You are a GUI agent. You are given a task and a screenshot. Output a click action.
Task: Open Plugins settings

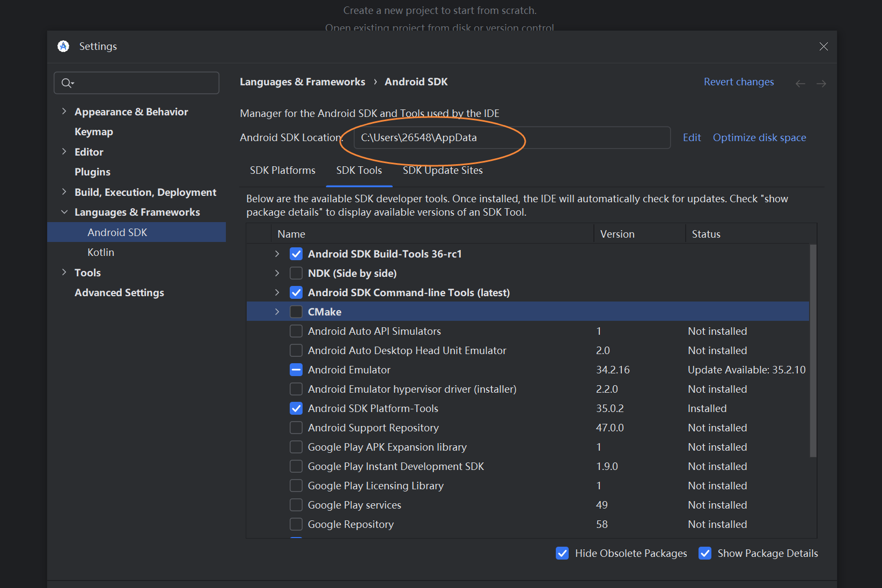pos(92,172)
